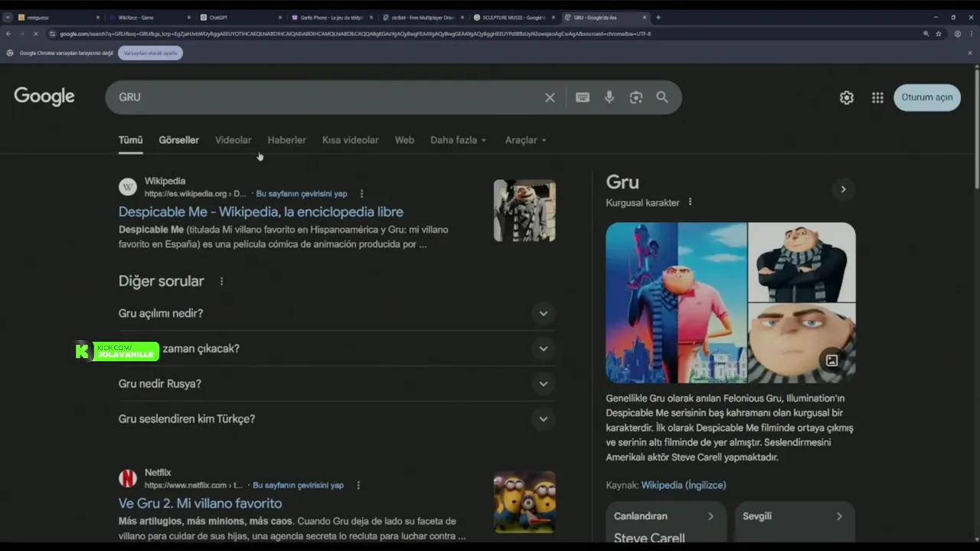
Task: View more images of Gru icon
Action: click(831, 360)
